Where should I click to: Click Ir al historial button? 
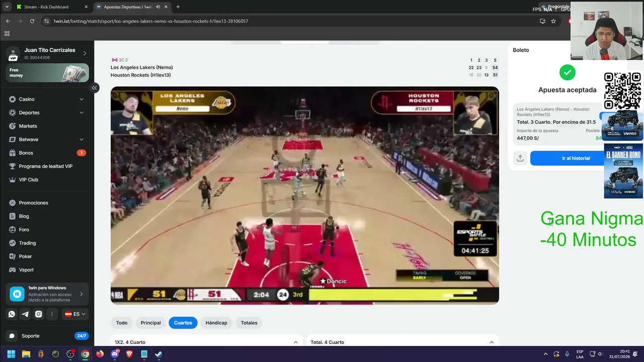pos(576,158)
